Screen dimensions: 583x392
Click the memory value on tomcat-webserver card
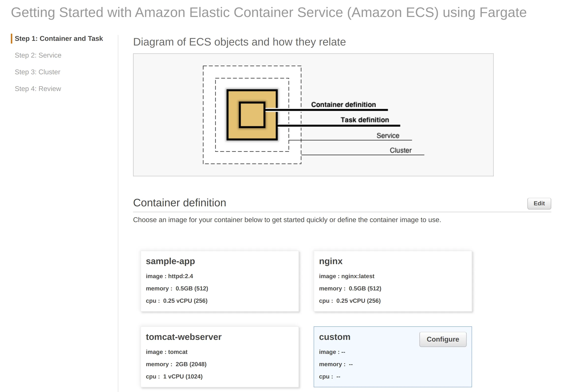click(176, 364)
